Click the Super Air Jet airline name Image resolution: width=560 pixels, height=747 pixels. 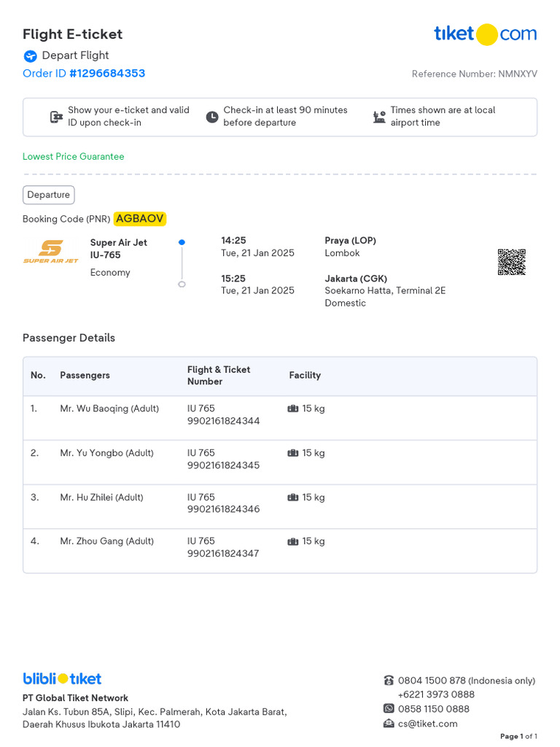pyautogui.click(x=119, y=242)
